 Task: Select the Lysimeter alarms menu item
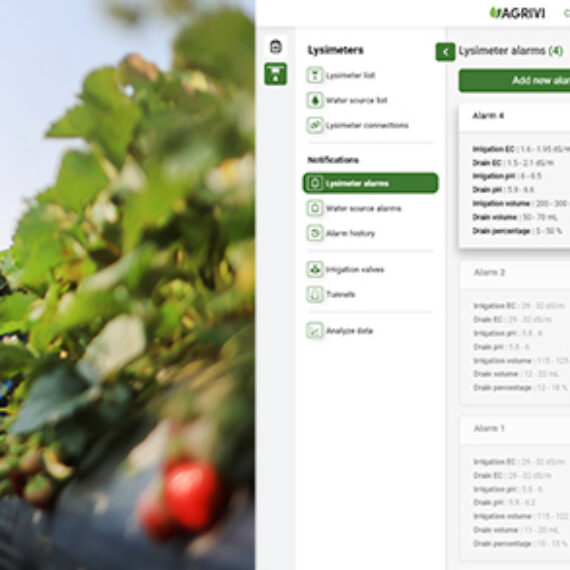370,183
